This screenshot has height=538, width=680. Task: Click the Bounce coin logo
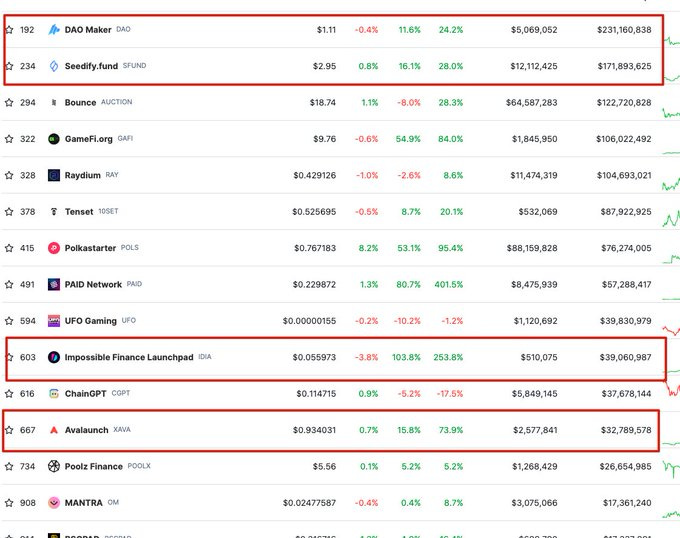coord(54,103)
